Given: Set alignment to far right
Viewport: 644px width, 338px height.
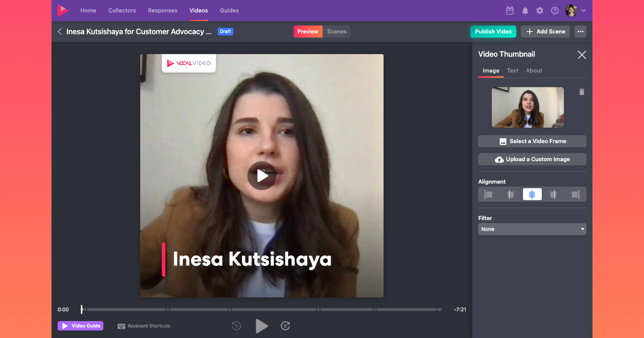Looking at the screenshot, I should click(x=575, y=194).
